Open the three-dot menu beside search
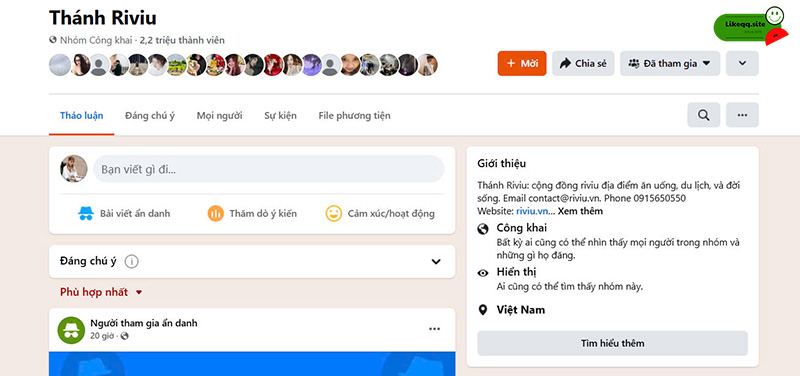The width and height of the screenshot is (800, 376). tap(742, 115)
